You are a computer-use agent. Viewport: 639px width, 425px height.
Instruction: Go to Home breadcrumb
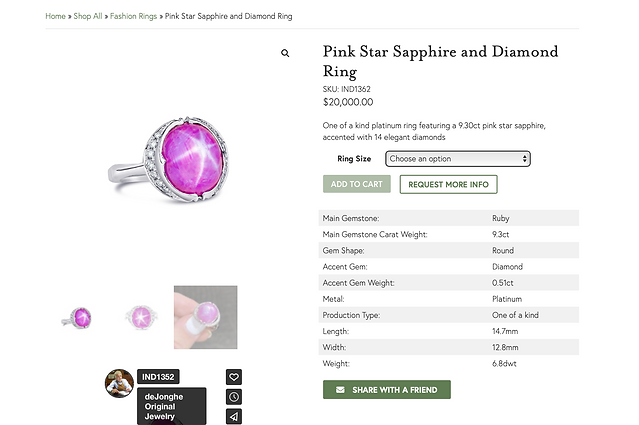pyautogui.click(x=55, y=16)
